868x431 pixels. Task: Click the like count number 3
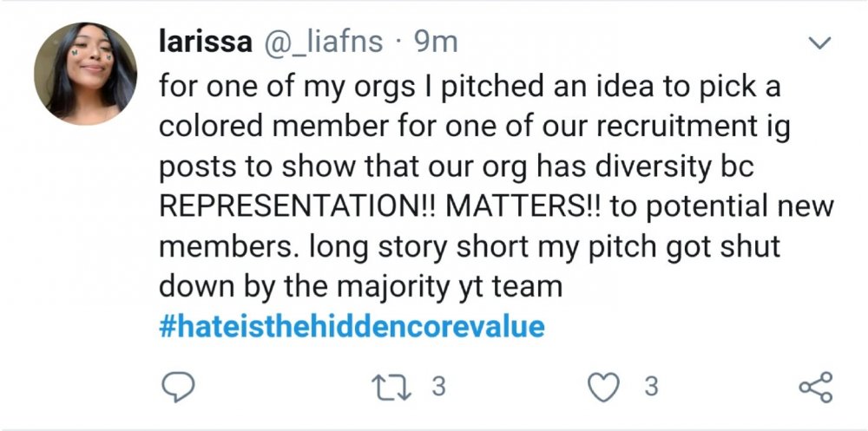click(x=651, y=386)
